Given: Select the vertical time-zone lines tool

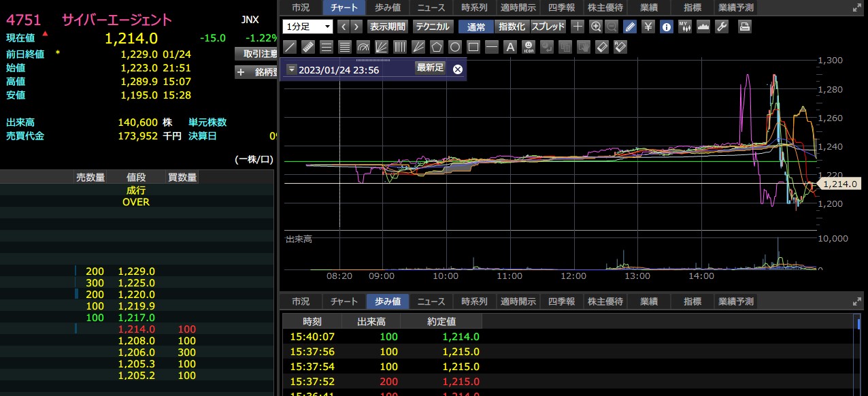Looking at the screenshot, I should click(399, 47).
